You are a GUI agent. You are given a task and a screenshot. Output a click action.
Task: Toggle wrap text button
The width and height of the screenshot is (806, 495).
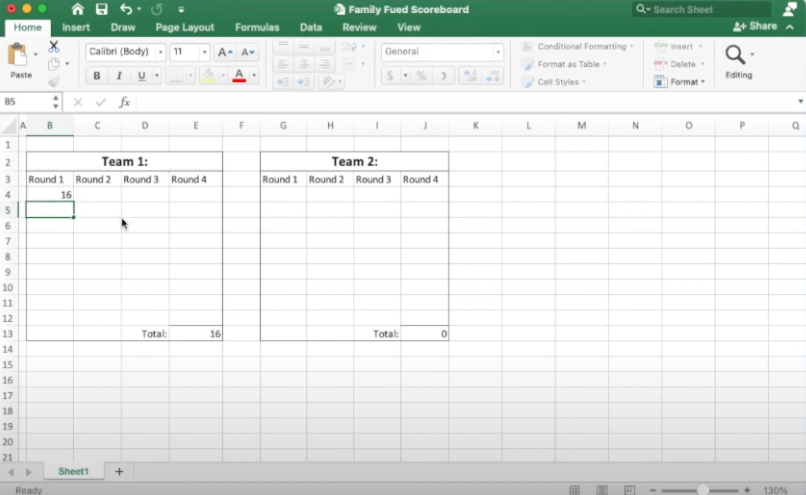pyautogui.click(x=350, y=47)
